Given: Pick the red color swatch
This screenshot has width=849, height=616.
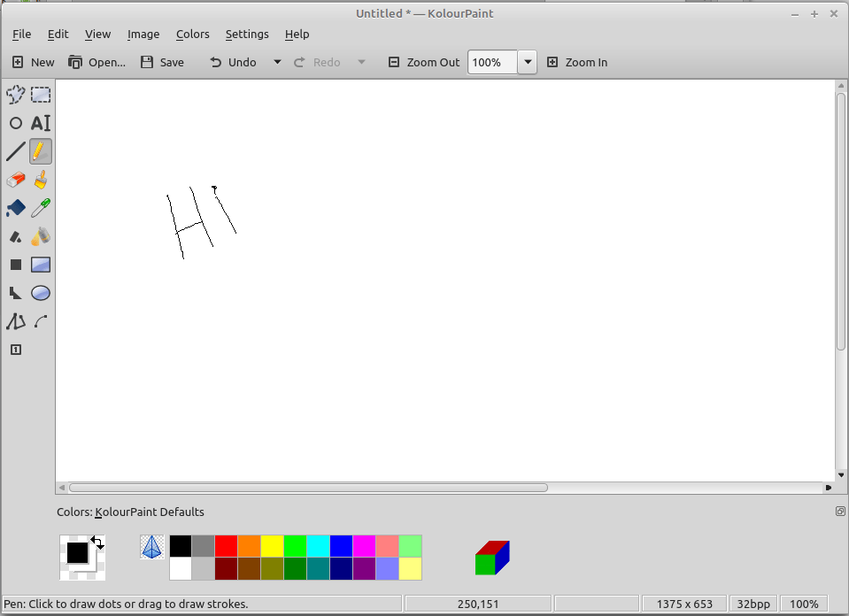Looking at the screenshot, I should [x=226, y=545].
